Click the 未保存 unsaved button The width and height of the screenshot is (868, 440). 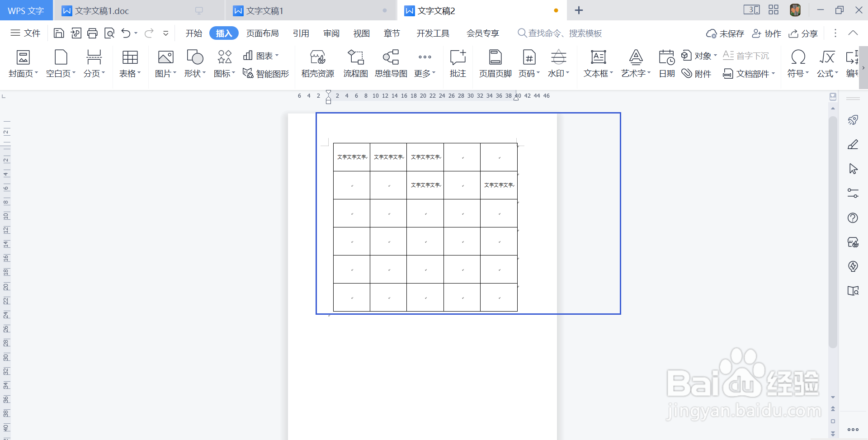725,33
